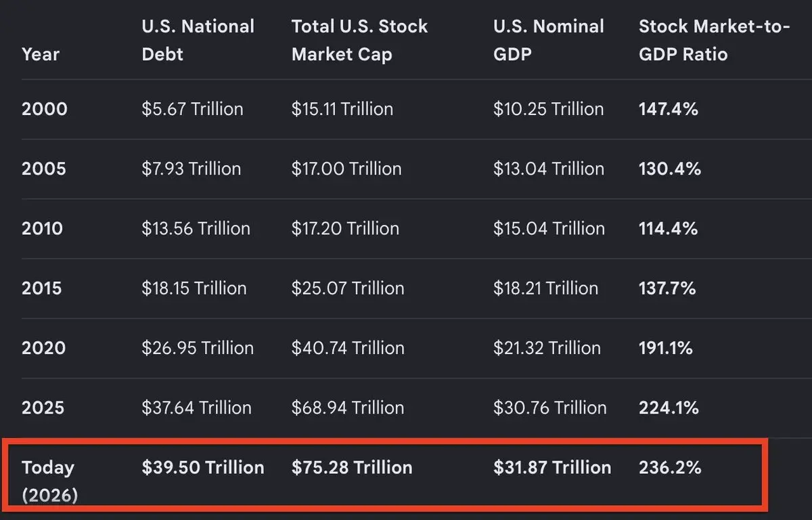The width and height of the screenshot is (812, 520).
Task: Select the 137.7% ratio in 2015 row
Action: click(x=667, y=288)
